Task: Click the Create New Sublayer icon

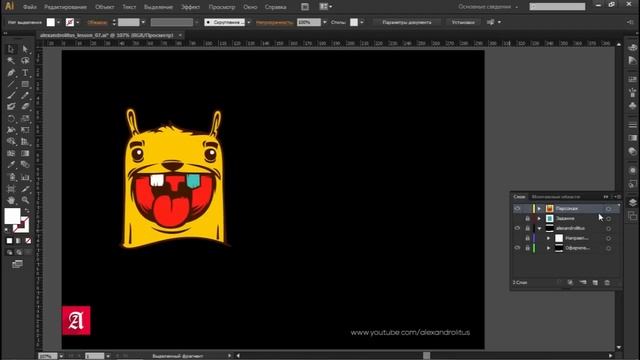Action: coord(583,283)
